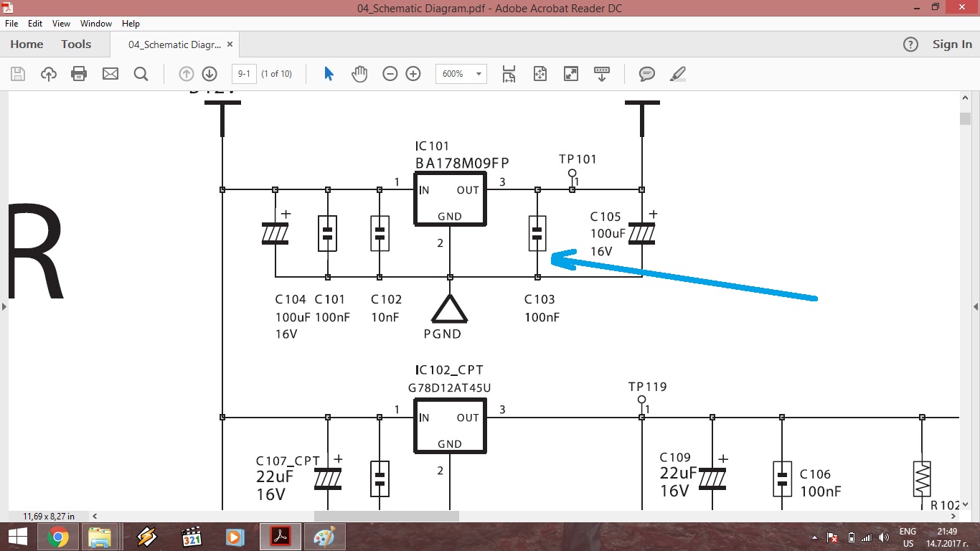Open Paint from the taskbar
The height and width of the screenshot is (551, 980).
pyautogui.click(x=325, y=537)
